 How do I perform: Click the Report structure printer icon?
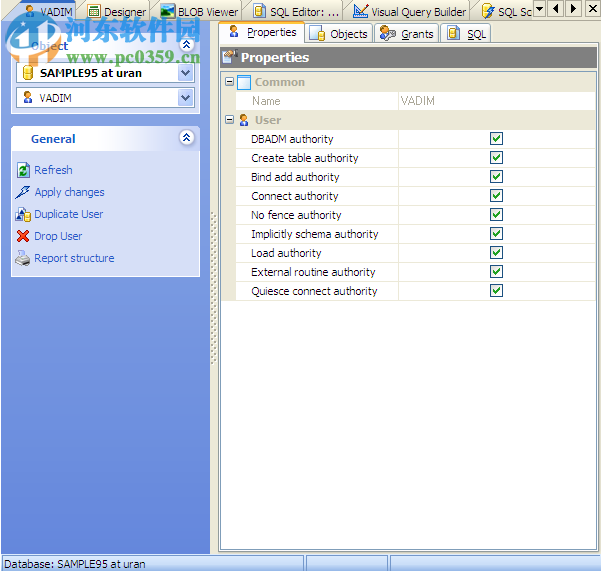click(24, 258)
